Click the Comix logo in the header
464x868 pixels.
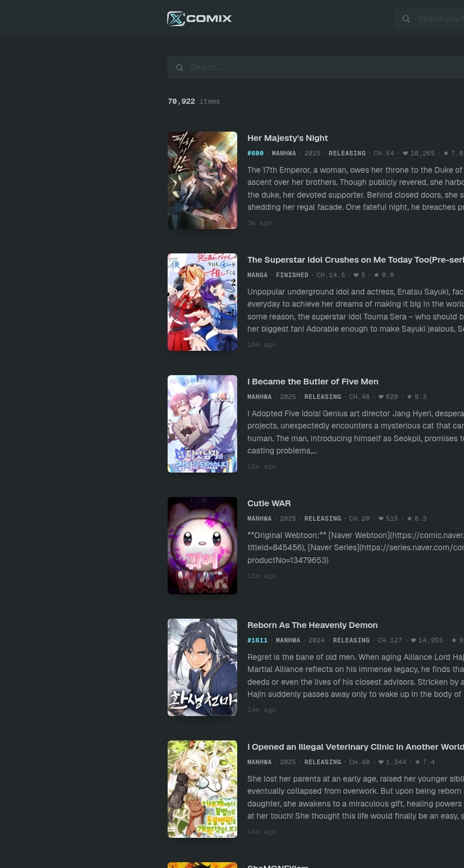[x=200, y=19]
